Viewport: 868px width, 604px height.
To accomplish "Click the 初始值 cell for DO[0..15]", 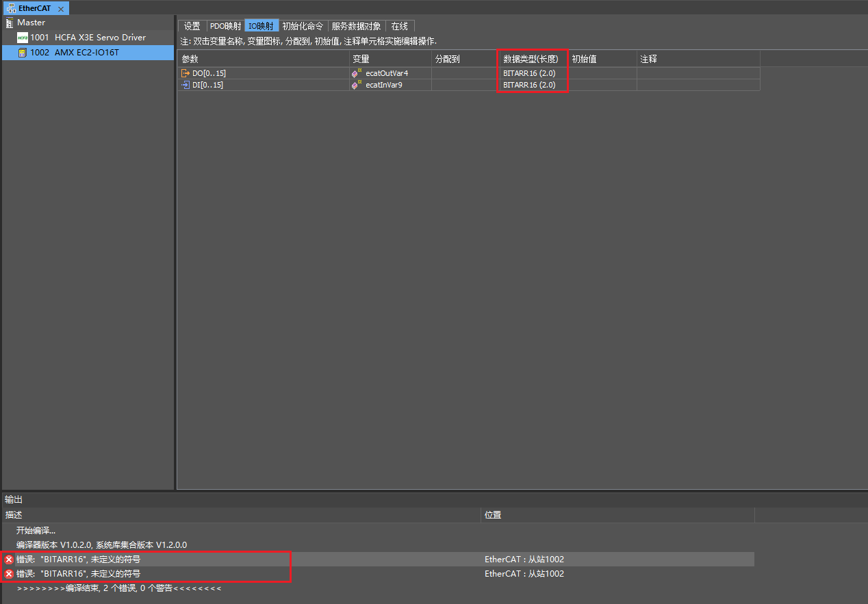I will click(x=602, y=73).
